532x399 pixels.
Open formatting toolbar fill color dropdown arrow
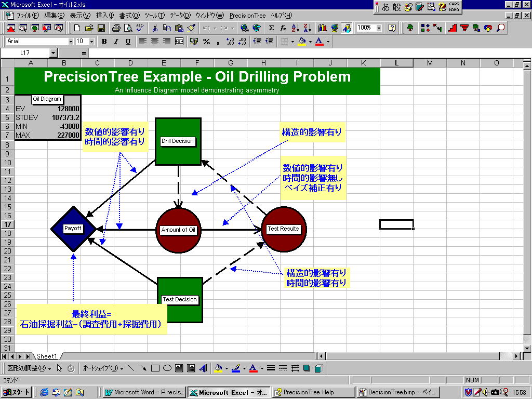(310, 42)
